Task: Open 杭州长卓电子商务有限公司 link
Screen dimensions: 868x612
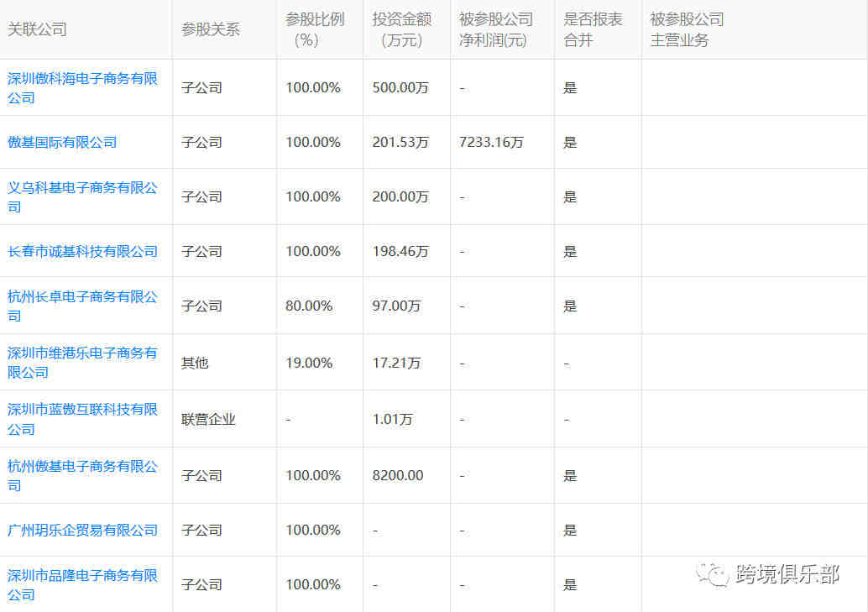Action: pyautogui.click(x=82, y=306)
